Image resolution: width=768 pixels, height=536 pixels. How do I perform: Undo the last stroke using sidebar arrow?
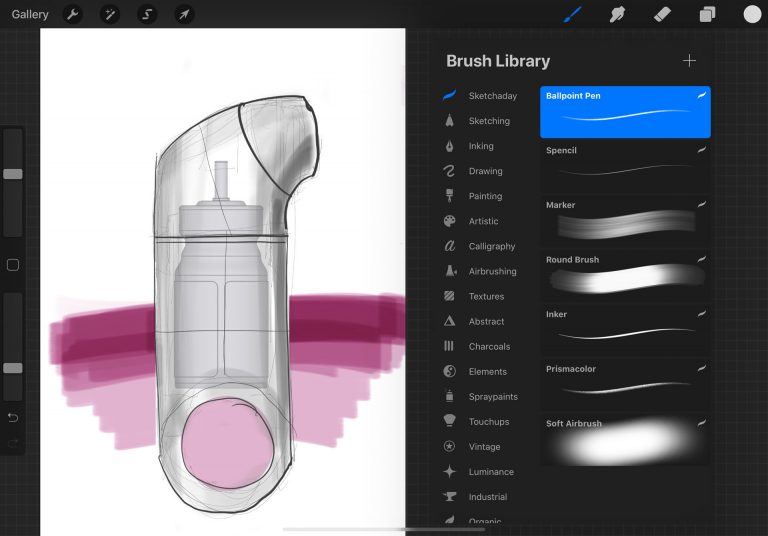pos(13,417)
